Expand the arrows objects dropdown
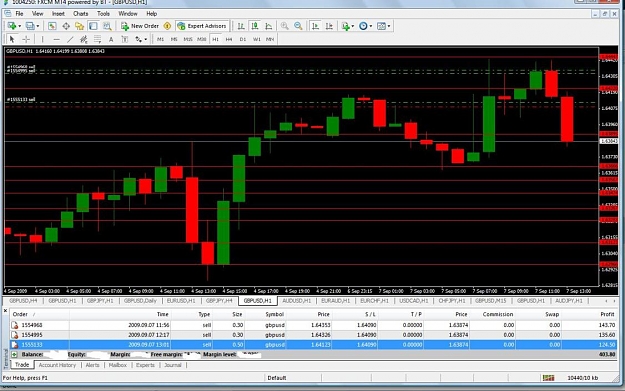Viewport: 625px width, 391px height. [145, 39]
